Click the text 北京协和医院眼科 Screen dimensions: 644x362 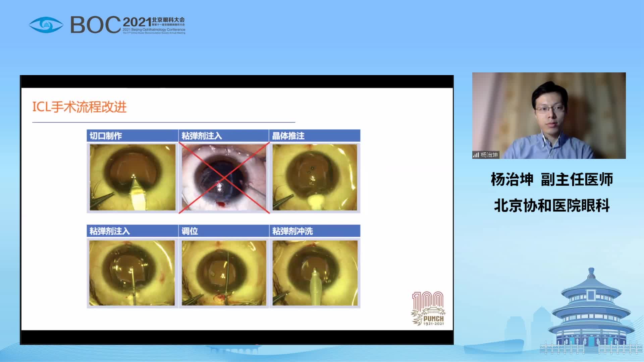552,205
